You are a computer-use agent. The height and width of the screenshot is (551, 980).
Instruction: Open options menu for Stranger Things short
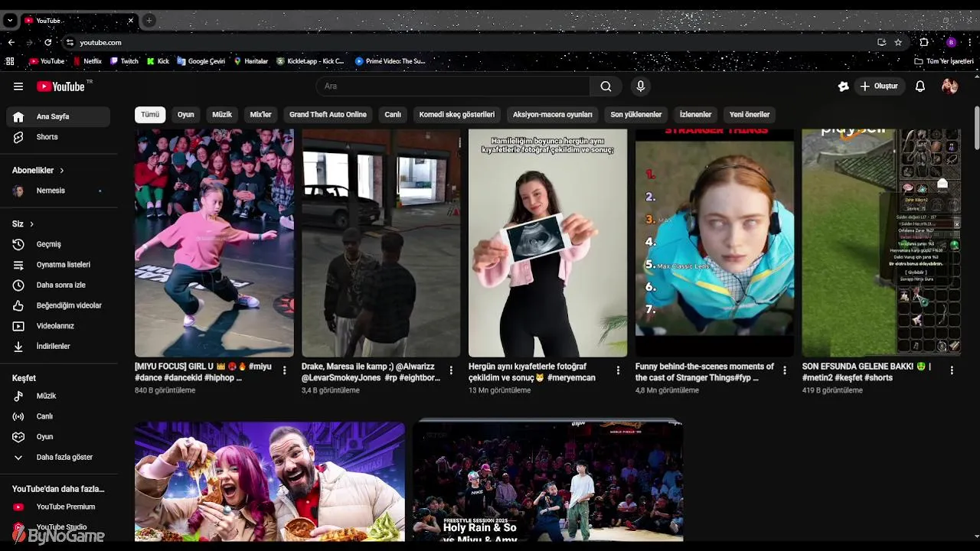pos(784,370)
